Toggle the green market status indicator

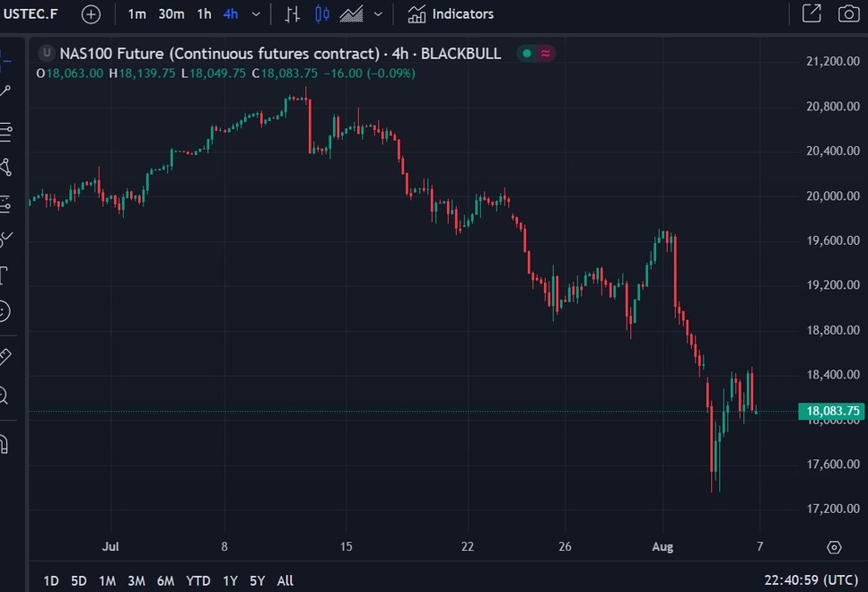click(527, 53)
